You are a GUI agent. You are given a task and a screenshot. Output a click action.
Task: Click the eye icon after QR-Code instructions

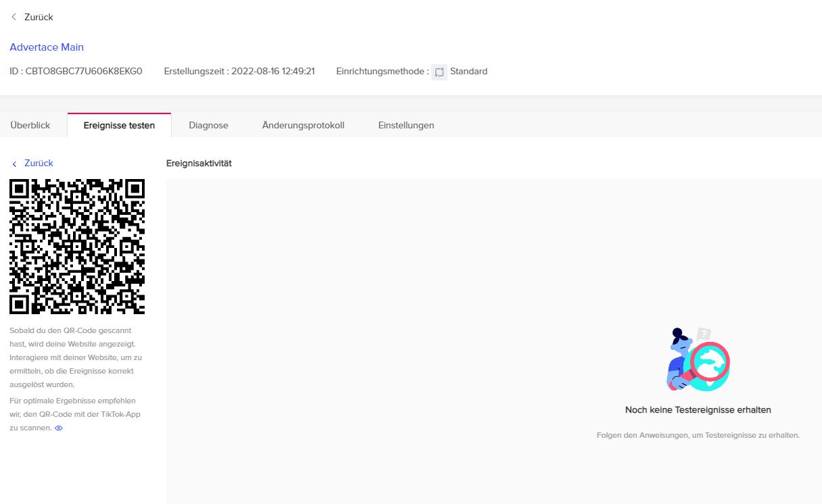click(59, 428)
